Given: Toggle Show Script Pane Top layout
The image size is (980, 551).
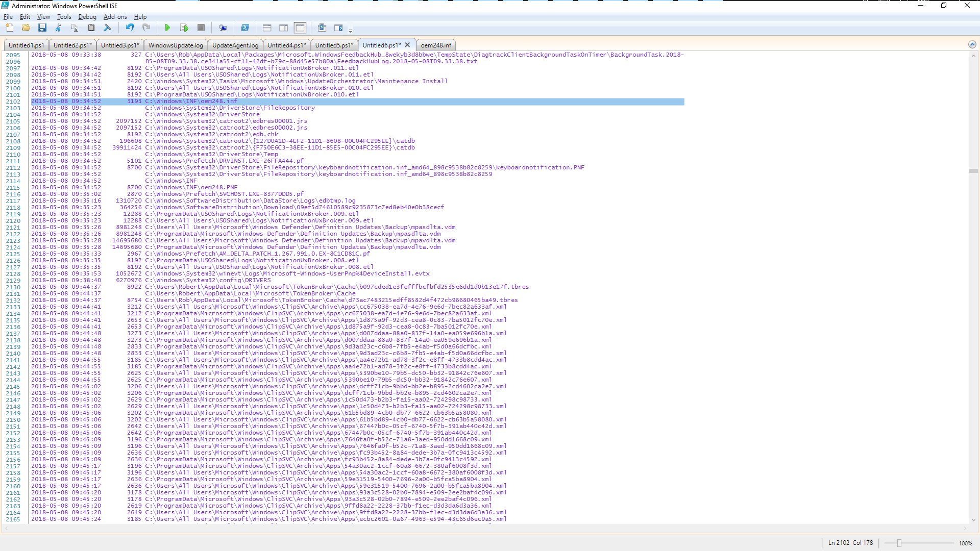Looking at the screenshot, I should [x=267, y=28].
